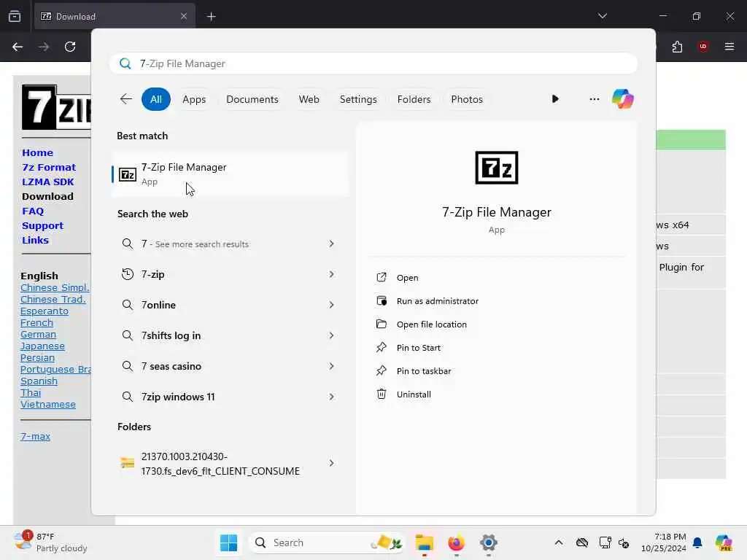Open Firefox View button

[x=15, y=17]
